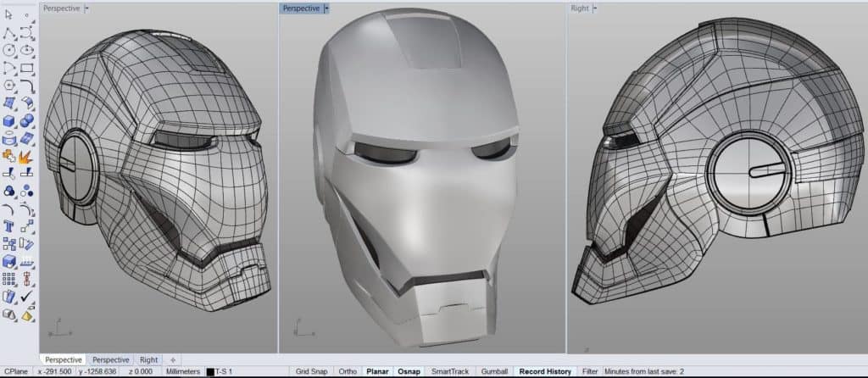Image resolution: width=868 pixels, height=378 pixels.
Task: Select the Text object tool (T icon)
Action: pyautogui.click(x=8, y=226)
